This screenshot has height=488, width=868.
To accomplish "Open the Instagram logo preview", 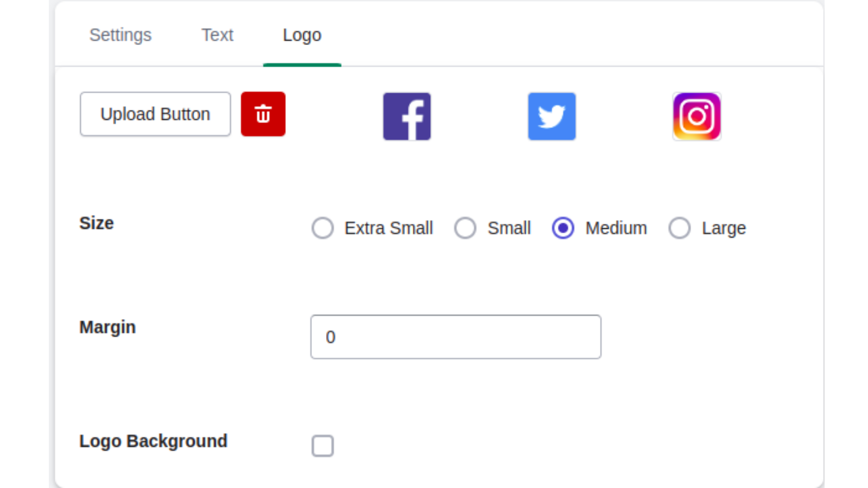I will coord(697,116).
